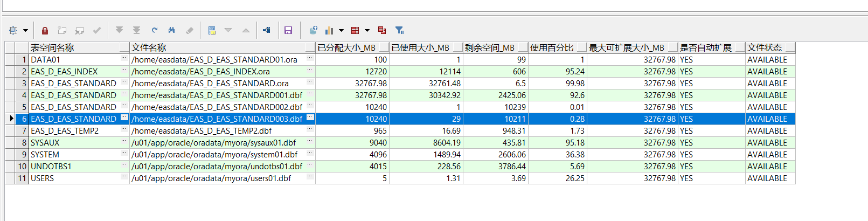Select the DATA01 cell
This screenshot has width=868, height=221.
(79, 59)
